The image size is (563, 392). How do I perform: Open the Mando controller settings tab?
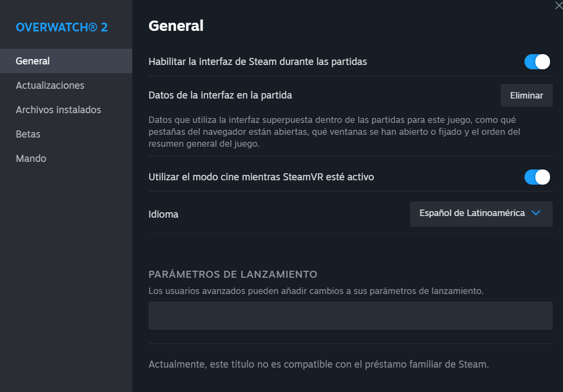pyautogui.click(x=31, y=159)
